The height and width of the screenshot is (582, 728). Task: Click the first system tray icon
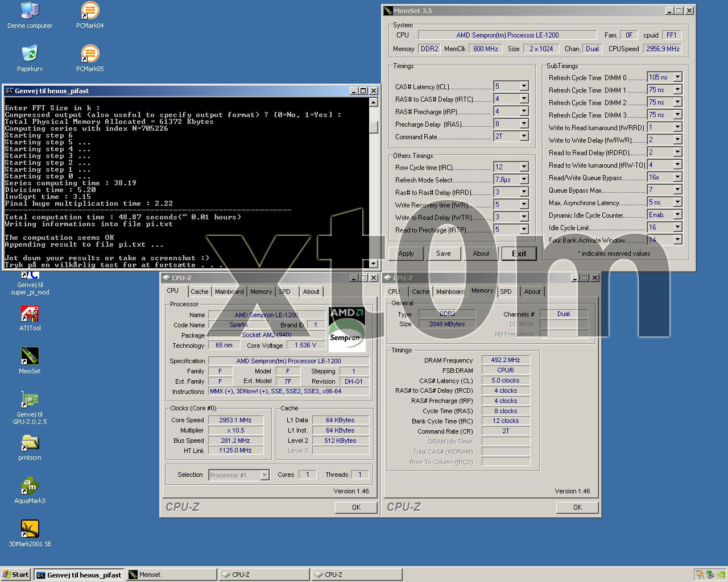click(x=701, y=575)
